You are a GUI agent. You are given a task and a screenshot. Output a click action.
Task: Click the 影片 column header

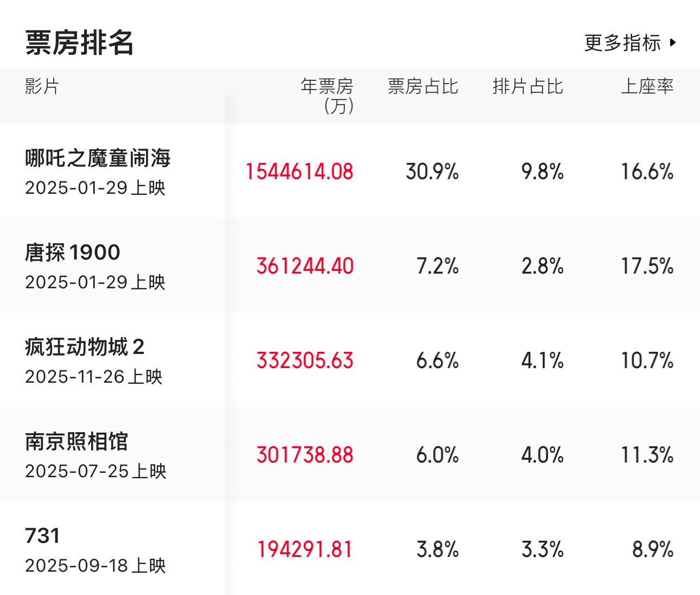[42, 86]
